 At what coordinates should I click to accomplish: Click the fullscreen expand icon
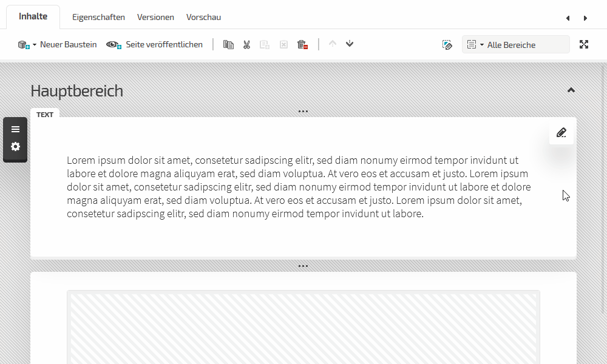tap(584, 44)
